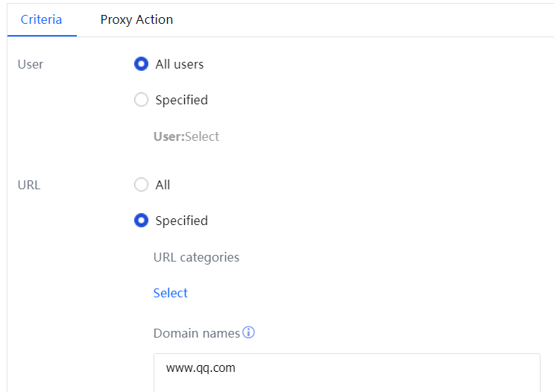Select the All radio button for URL
Image resolution: width=554 pixels, height=392 pixels.
click(141, 185)
